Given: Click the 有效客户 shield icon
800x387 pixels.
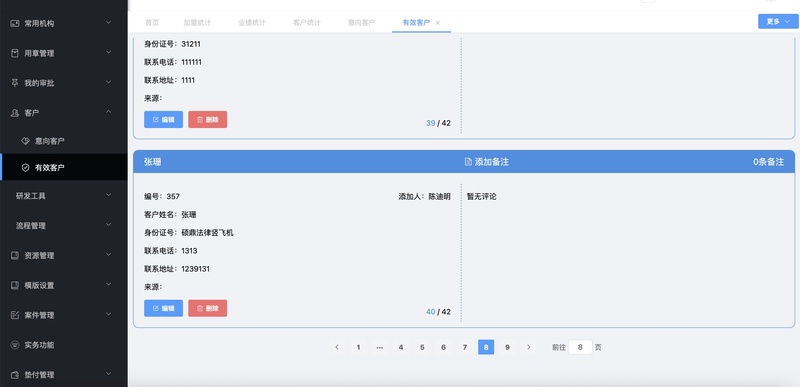Looking at the screenshot, I should [x=26, y=168].
